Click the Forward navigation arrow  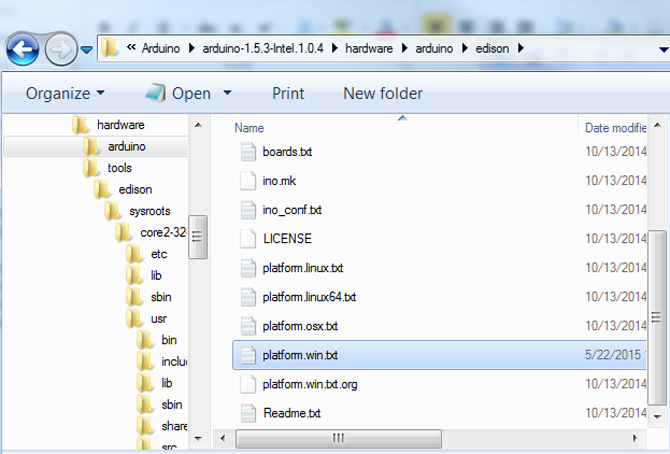click(61, 50)
